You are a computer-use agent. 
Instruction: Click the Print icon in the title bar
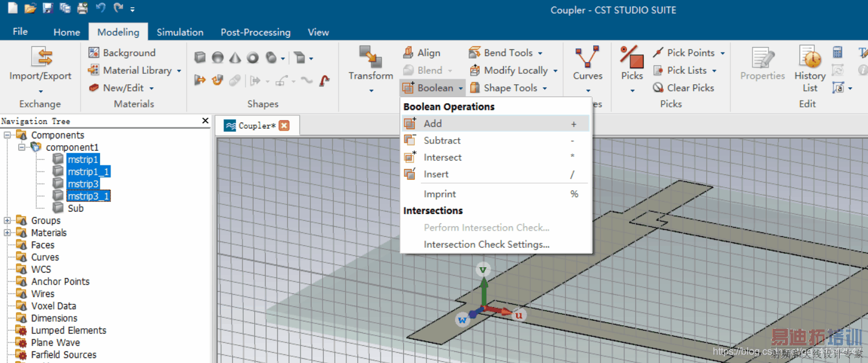click(82, 9)
